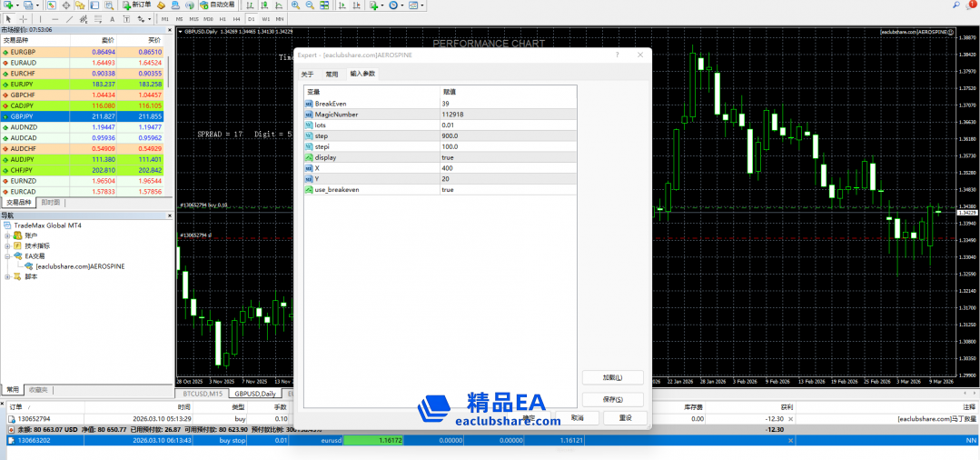Select the H4 timeframe button
This screenshot has height=460, width=980.
[x=236, y=18]
